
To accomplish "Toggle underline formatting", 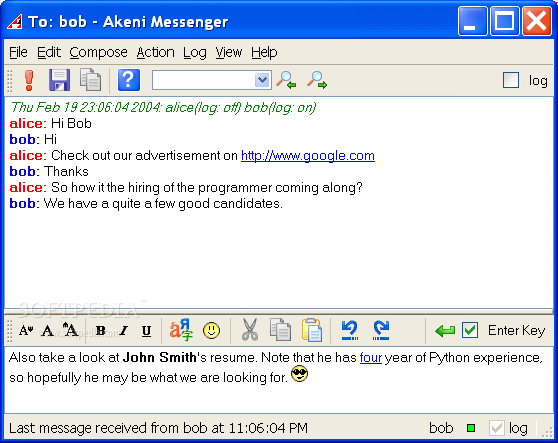I will pos(146,331).
